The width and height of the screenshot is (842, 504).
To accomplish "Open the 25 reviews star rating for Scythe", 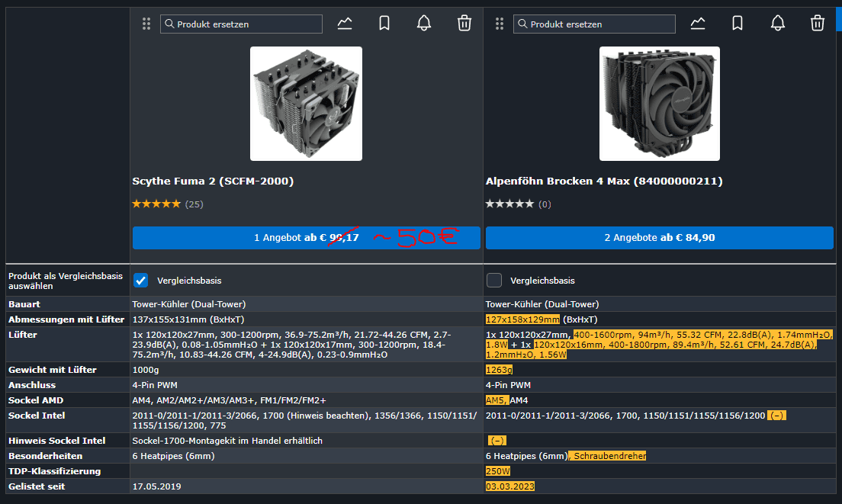I will point(168,204).
